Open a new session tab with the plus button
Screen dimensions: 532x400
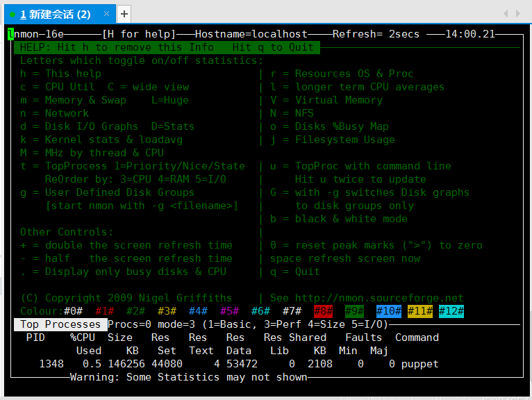point(124,14)
